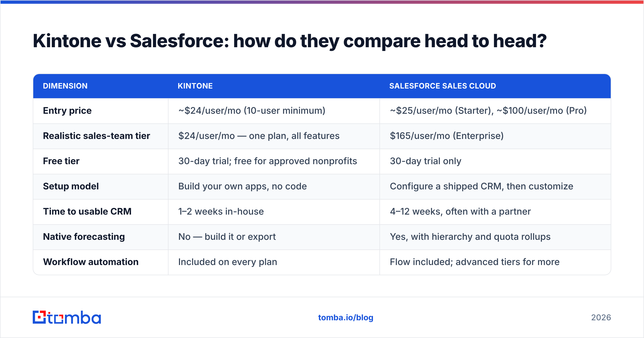Click 4–12 weeks, often with a partner

[460, 211]
